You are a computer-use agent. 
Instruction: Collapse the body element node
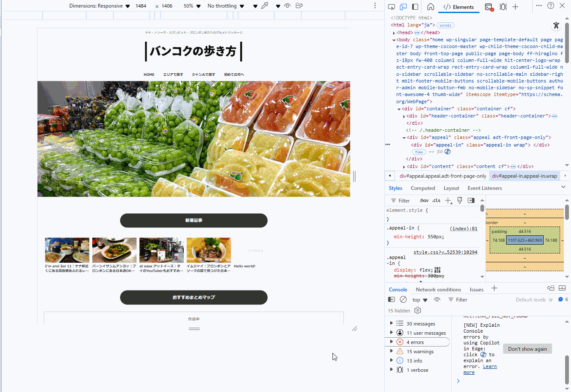[x=394, y=40]
